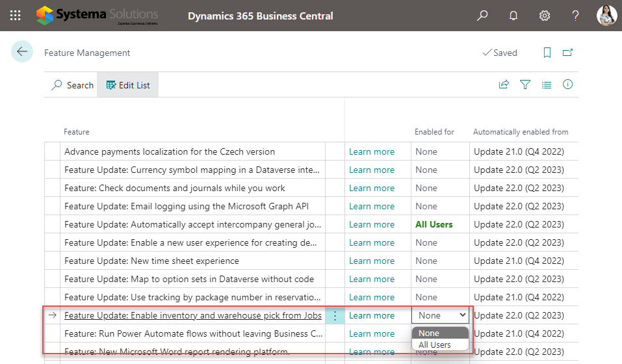This screenshot has width=622, height=364.
Task: Open notifications bell icon
Action: tap(513, 16)
